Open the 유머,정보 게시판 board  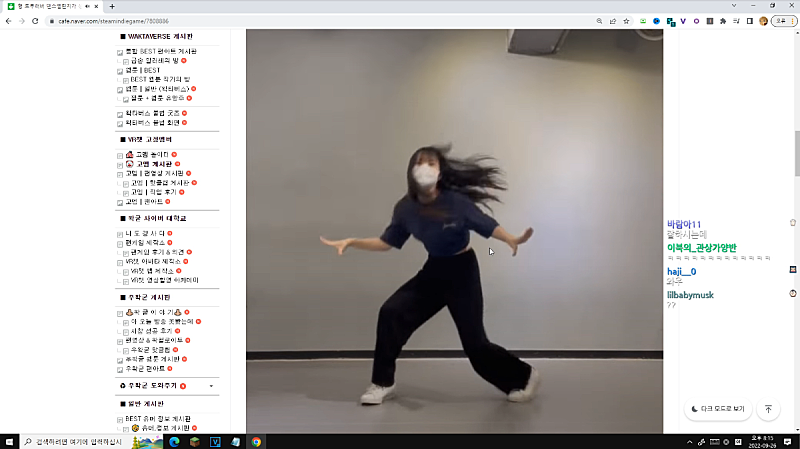pyautogui.click(x=164, y=428)
